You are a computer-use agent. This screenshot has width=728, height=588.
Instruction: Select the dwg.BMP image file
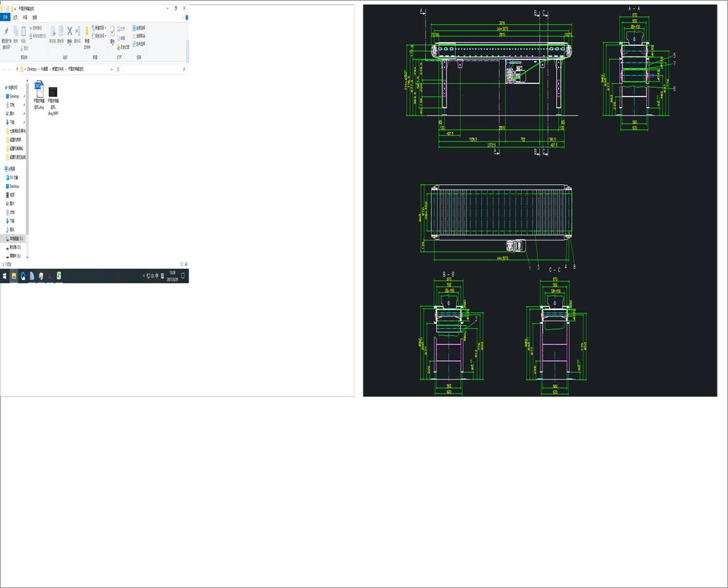click(x=53, y=100)
